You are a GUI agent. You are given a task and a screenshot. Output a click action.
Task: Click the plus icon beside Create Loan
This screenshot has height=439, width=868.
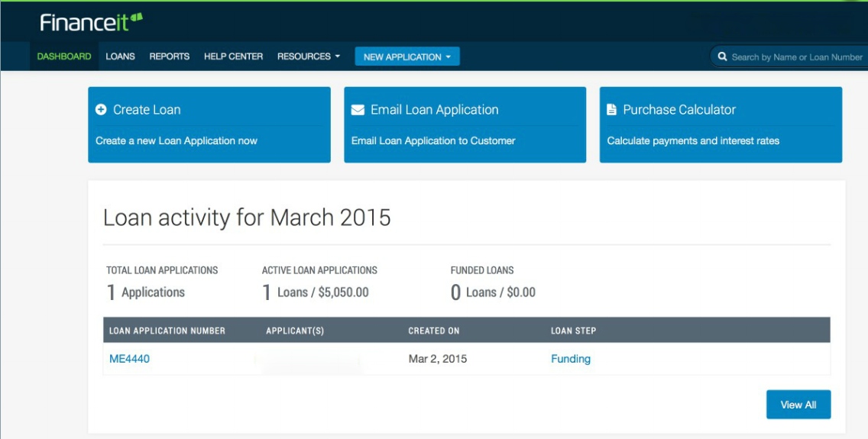[101, 109]
